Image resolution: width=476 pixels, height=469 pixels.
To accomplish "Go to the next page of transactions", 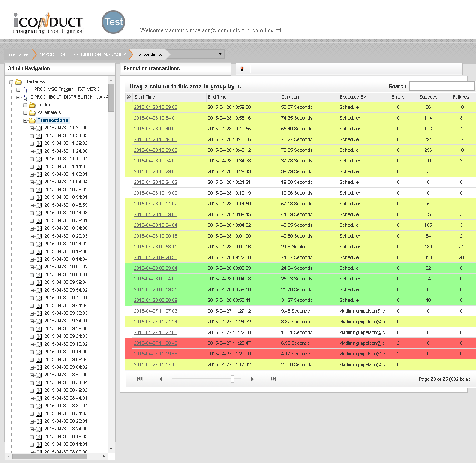I will click(x=252, y=379).
